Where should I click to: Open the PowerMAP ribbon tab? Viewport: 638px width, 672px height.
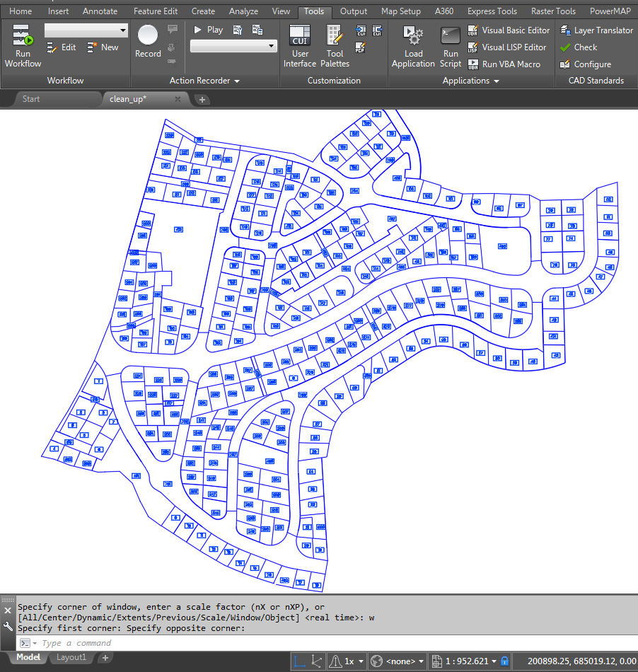point(610,11)
